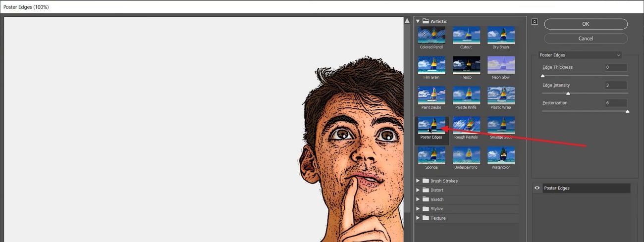The width and height of the screenshot is (644, 242).
Task: Select the Neon Glow filter thumbnail
Action: click(501, 65)
